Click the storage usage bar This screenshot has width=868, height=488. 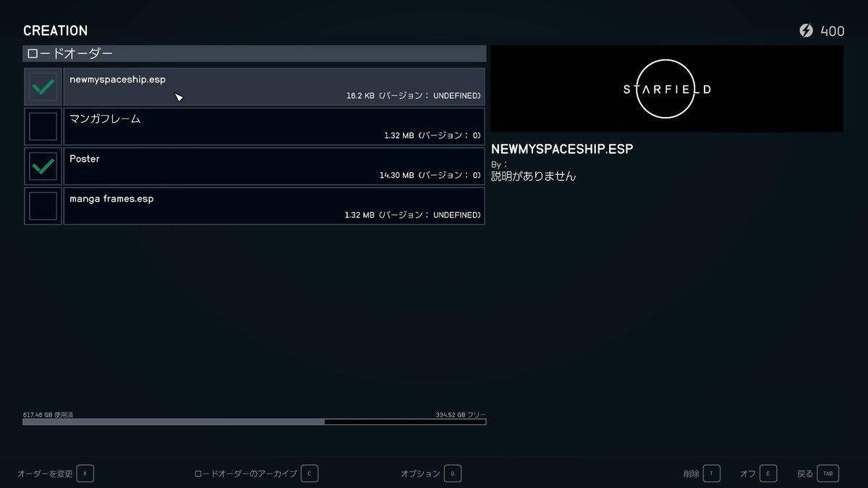coord(255,421)
